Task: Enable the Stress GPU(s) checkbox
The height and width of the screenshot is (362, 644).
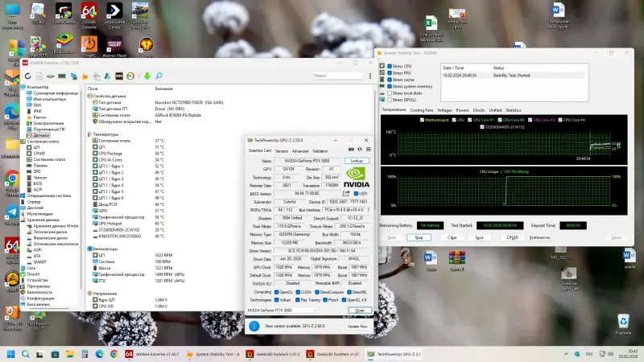Action: pyautogui.click(x=390, y=99)
